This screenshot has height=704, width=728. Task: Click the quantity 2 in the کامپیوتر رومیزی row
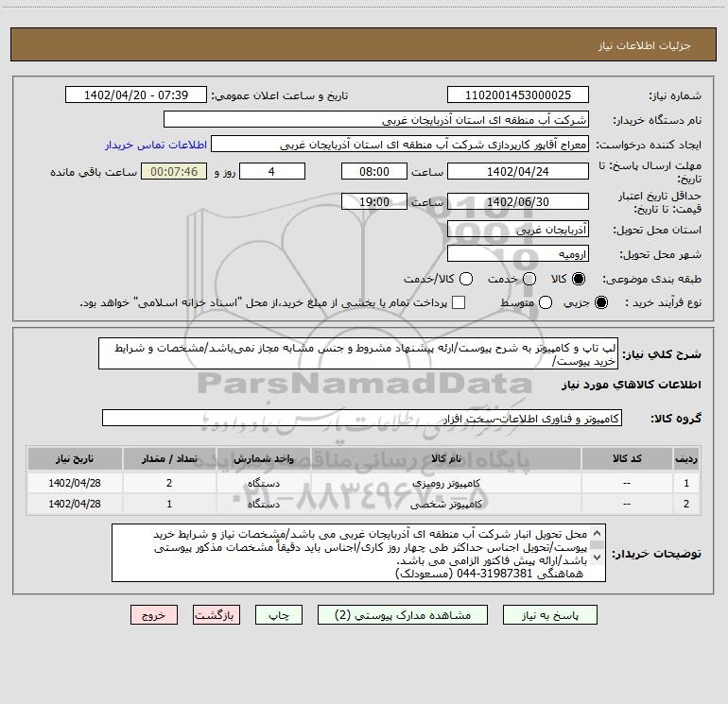[x=169, y=483]
